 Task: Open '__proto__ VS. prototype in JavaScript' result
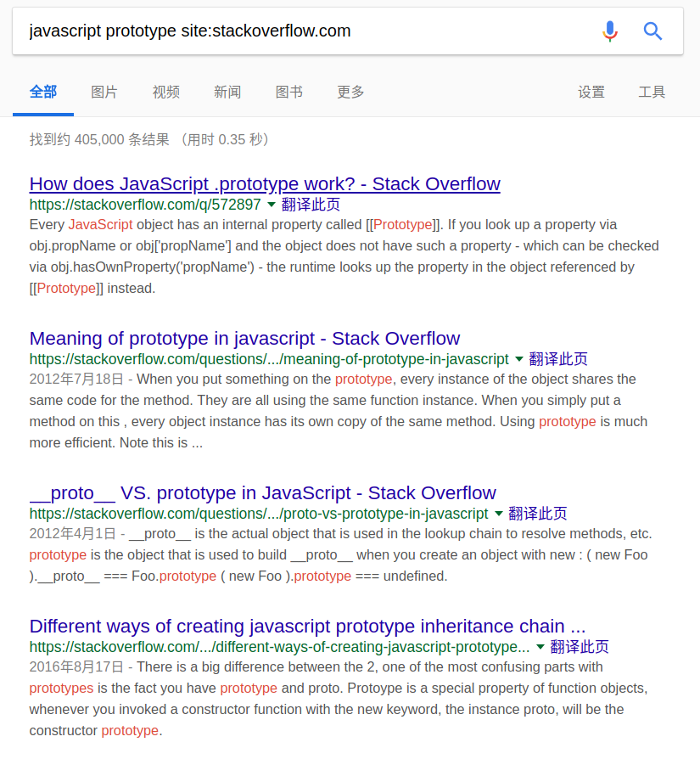pyautogui.click(x=263, y=492)
